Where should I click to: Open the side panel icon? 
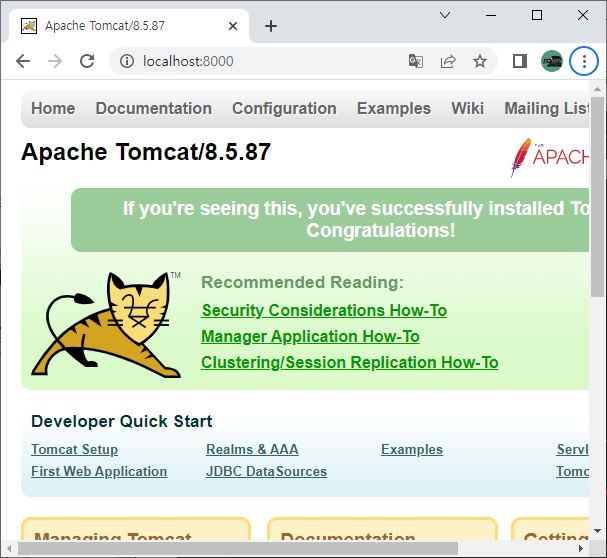coord(520,61)
